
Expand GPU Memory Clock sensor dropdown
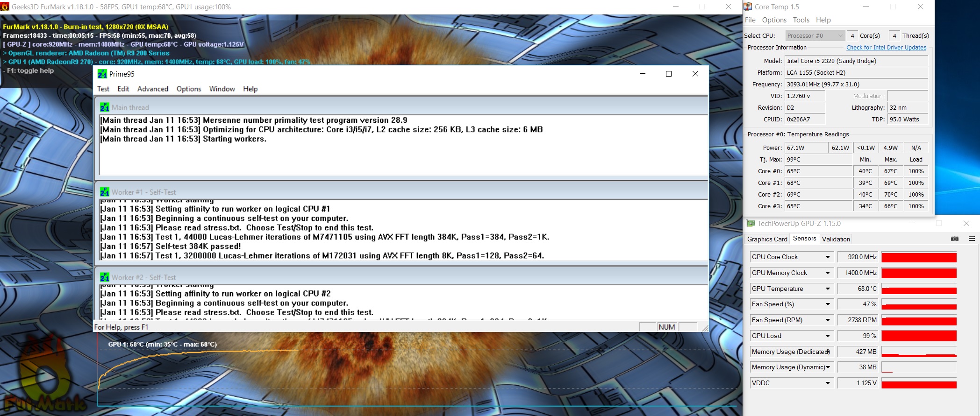tap(828, 273)
